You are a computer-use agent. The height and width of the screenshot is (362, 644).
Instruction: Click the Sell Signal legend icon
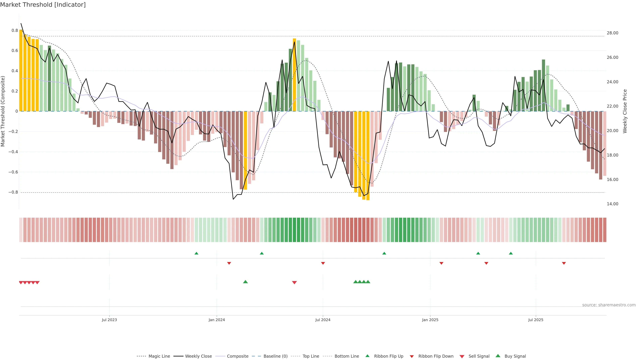462,356
